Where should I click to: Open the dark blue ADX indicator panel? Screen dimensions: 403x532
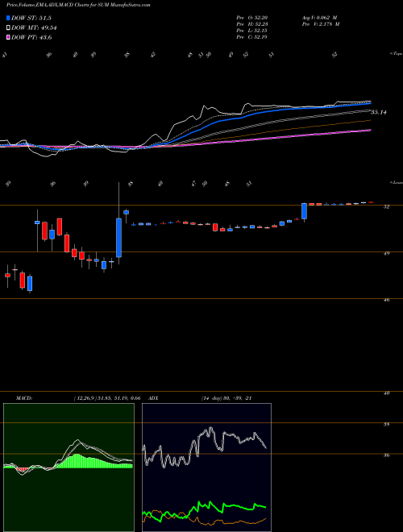click(206, 468)
